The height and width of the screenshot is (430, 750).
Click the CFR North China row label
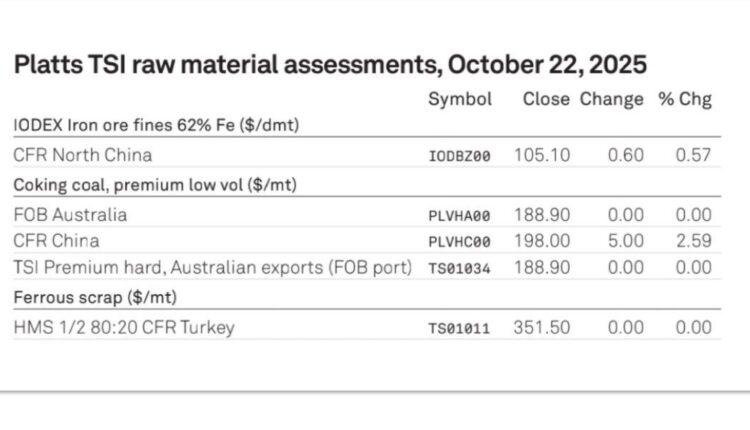click(83, 155)
